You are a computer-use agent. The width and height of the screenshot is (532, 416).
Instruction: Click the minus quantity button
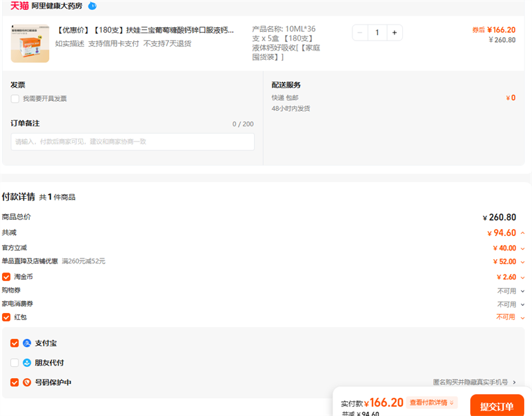[360, 33]
